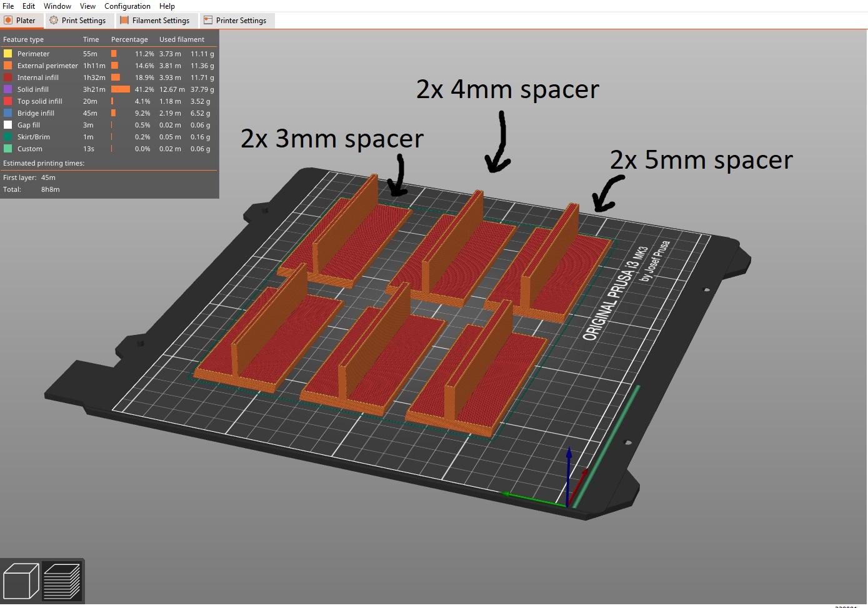Click the Print Settings gear icon
Screen dimensions: 868x608
click(54, 20)
